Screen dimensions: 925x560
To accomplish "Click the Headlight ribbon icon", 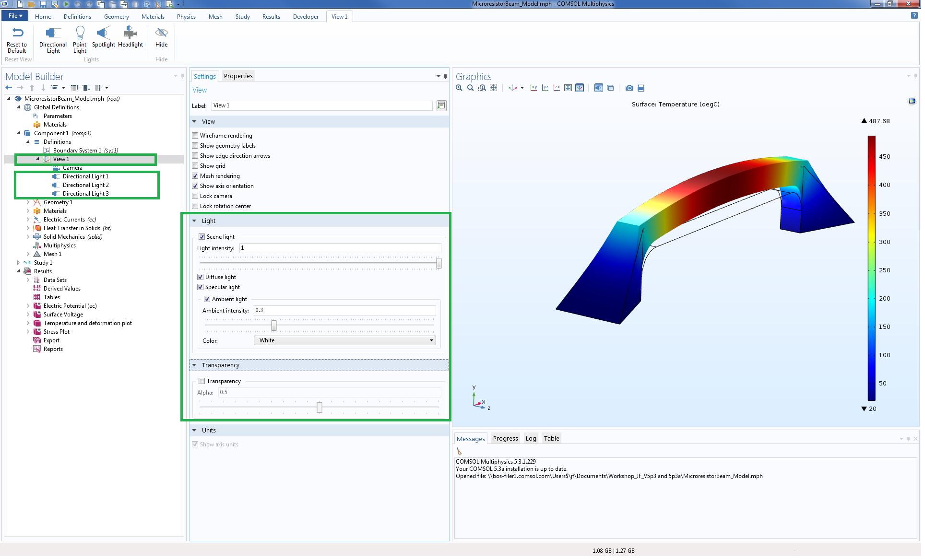I will click(x=130, y=37).
